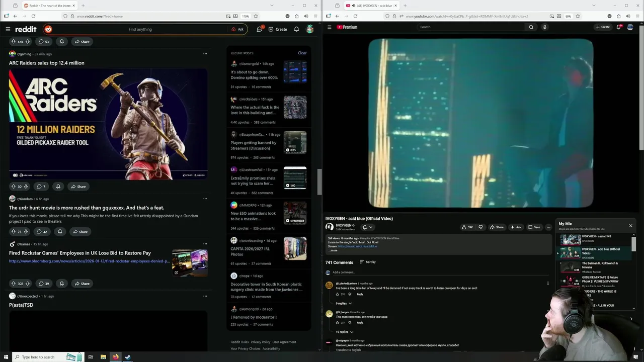Image resolution: width=644 pixels, height=362 pixels.
Task: Open the IVOXYGEN channel avatar
Action: (330, 227)
